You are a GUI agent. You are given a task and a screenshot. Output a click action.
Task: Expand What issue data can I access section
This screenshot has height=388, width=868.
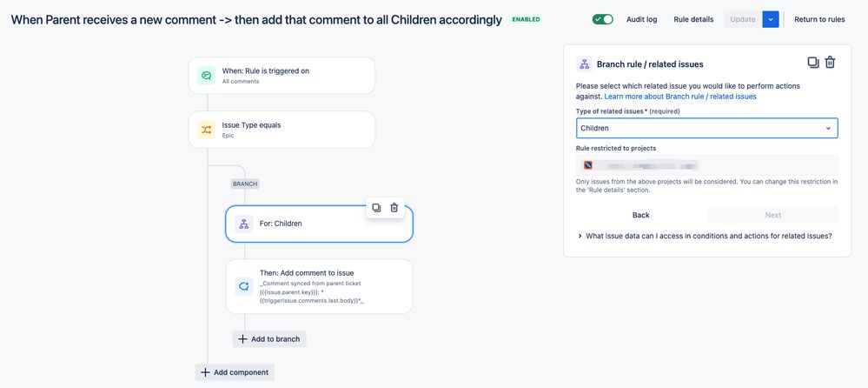pos(705,236)
